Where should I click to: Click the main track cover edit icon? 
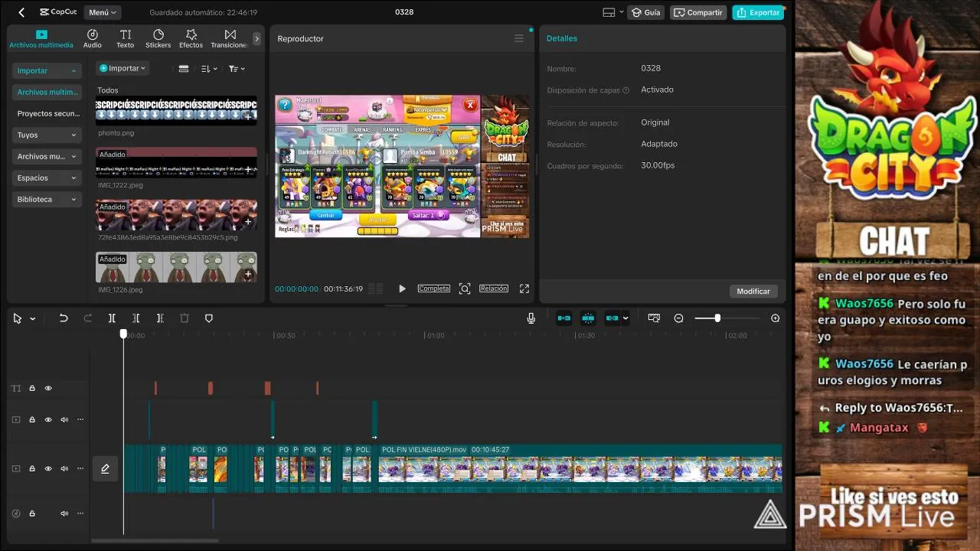[105, 468]
